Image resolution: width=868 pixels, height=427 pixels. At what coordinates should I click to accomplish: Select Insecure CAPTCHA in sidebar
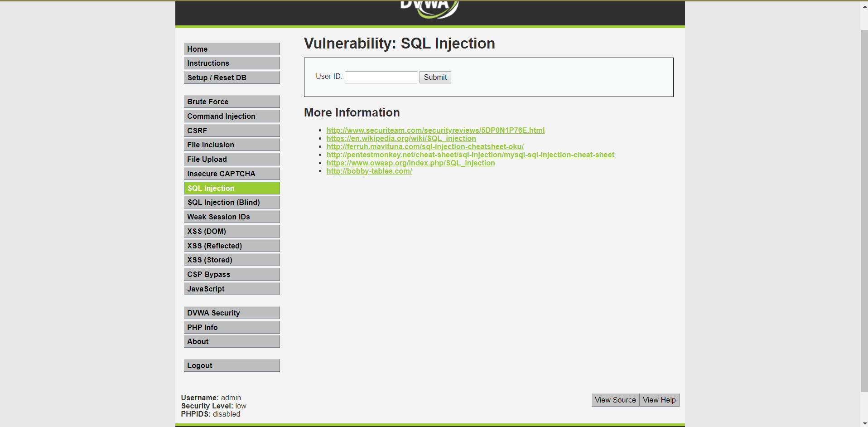coord(232,174)
